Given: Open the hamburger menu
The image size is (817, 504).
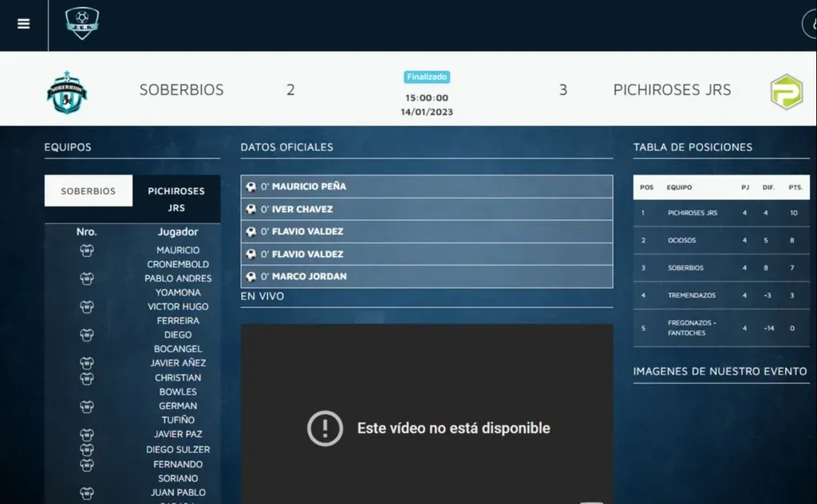Looking at the screenshot, I should pos(24,24).
